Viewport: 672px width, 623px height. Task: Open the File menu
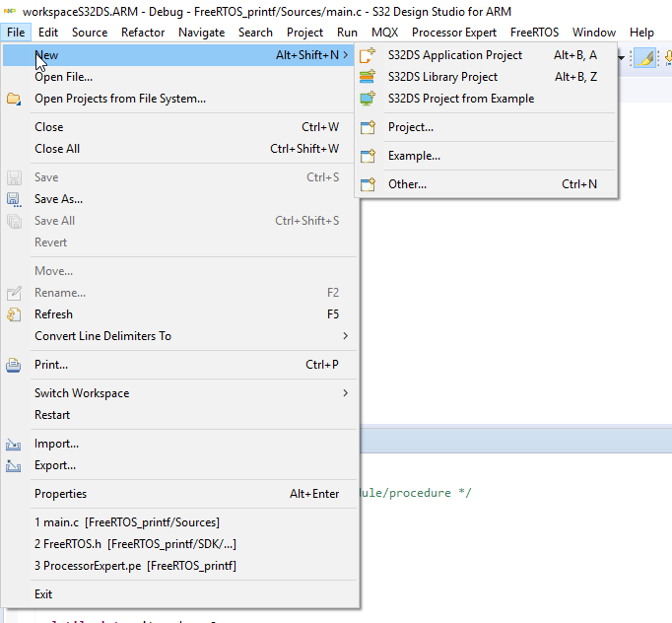coord(16,33)
